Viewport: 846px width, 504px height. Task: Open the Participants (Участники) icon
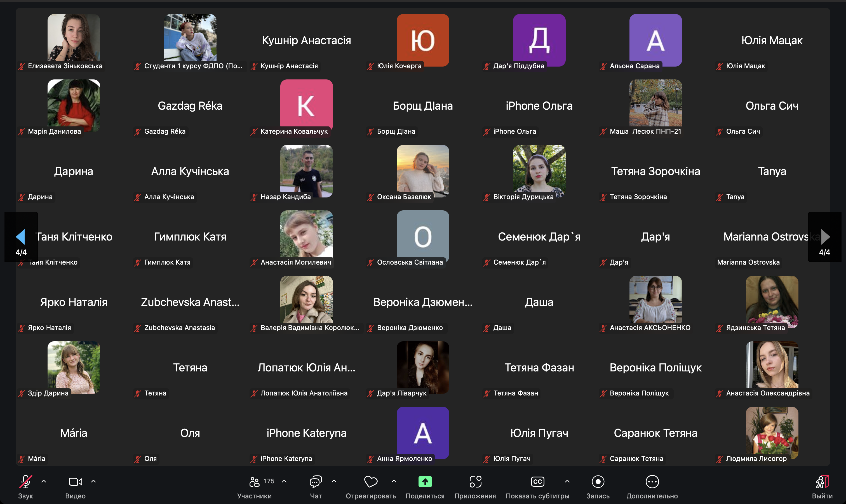(254, 481)
